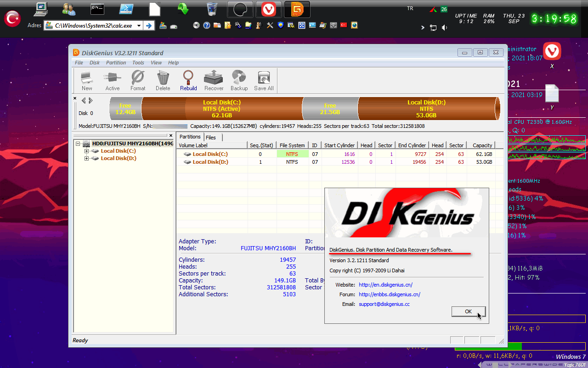Select Local Disk(D:) tree item
This screenshot has height=368, width=588.
point(119,158)
